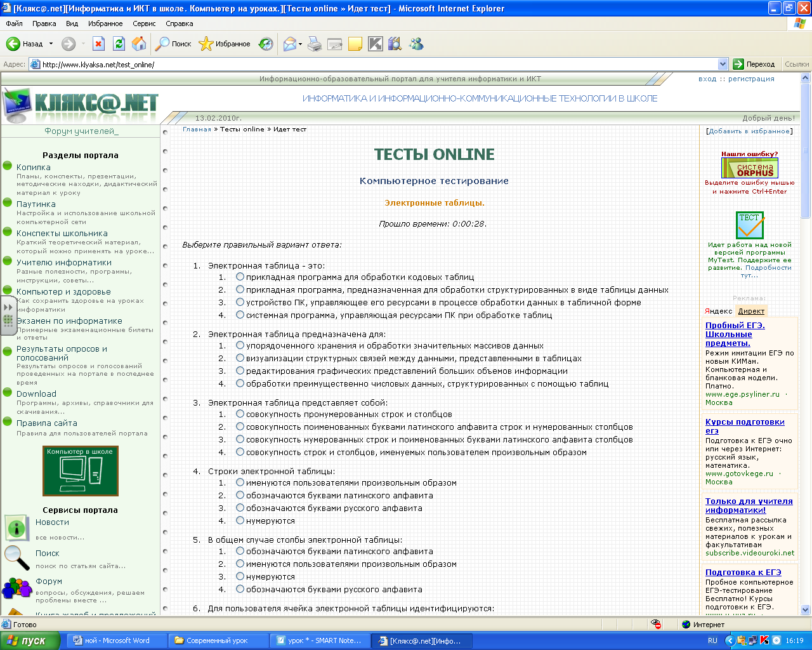Select answer 'прикладная программа для обработки кодовых таблиц'

pyautogui.click(x=240, y=277)
